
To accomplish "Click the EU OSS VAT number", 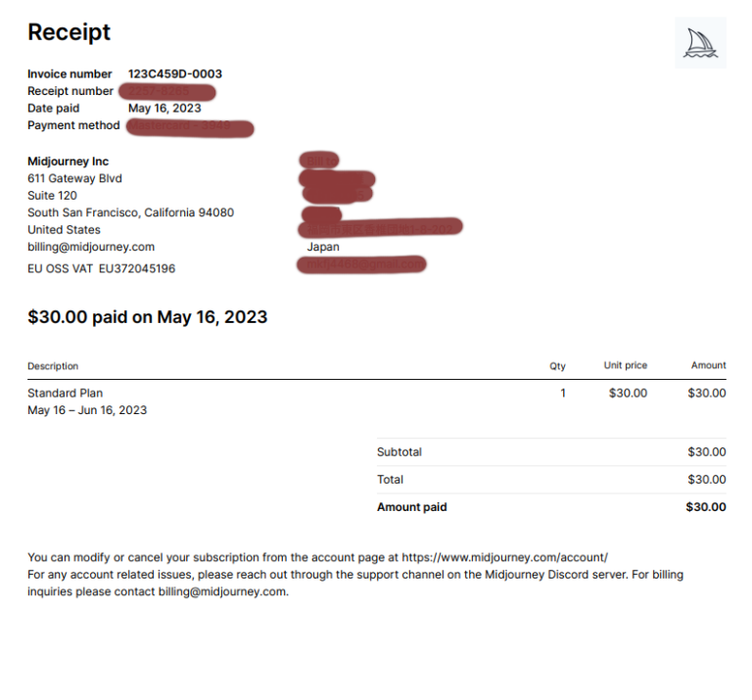I will (137, 268).
